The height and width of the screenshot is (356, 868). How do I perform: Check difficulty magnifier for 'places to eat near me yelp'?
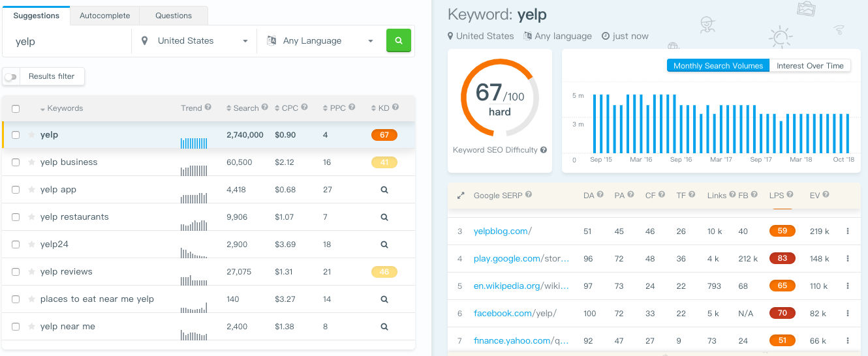click(x=384, y=299)
